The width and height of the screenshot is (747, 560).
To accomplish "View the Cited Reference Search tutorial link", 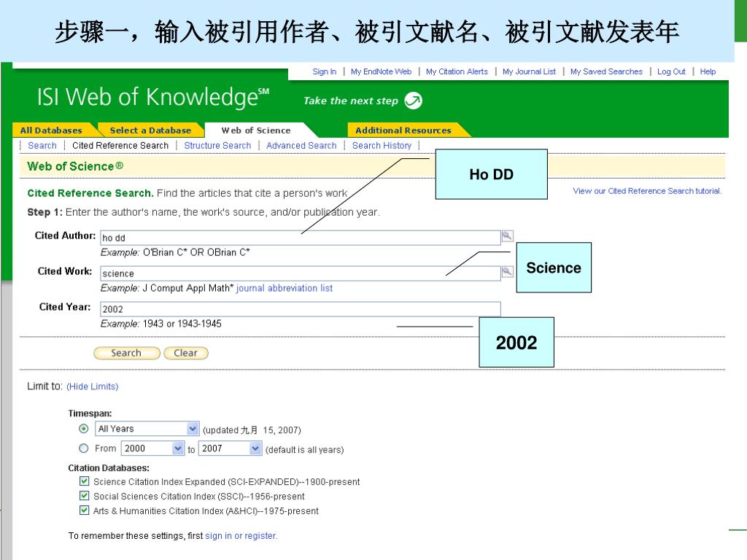I will click(647, 191).
